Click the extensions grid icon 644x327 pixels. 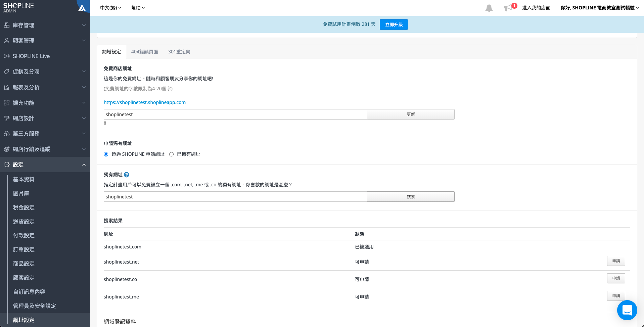(7, 103)
